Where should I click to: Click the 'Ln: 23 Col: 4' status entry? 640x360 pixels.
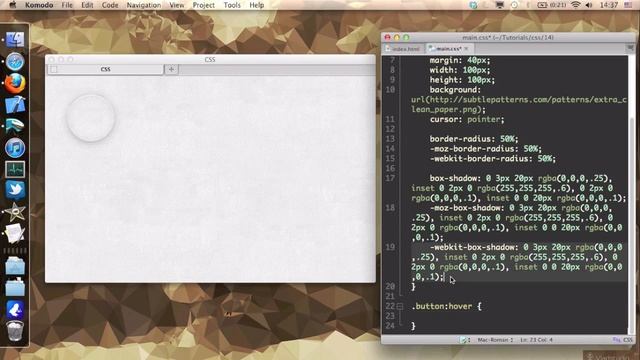pyautogui.click(x=536, y=340)
